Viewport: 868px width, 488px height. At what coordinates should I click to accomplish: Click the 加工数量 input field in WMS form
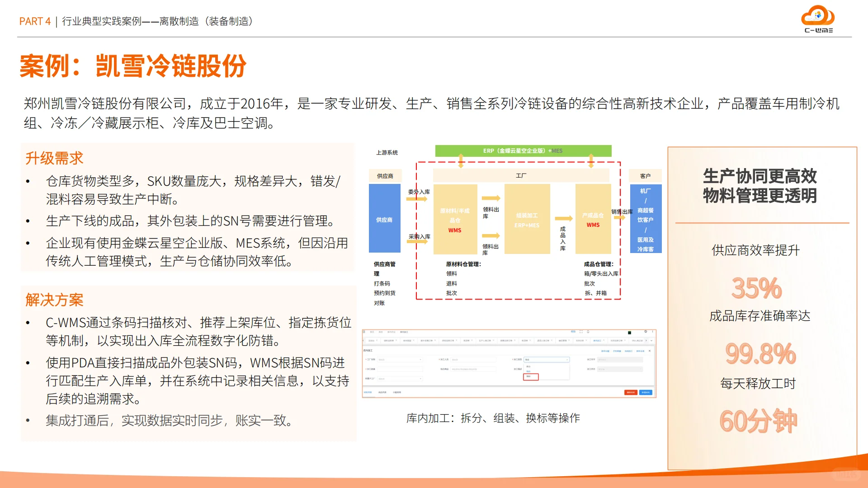coord(400,369)
